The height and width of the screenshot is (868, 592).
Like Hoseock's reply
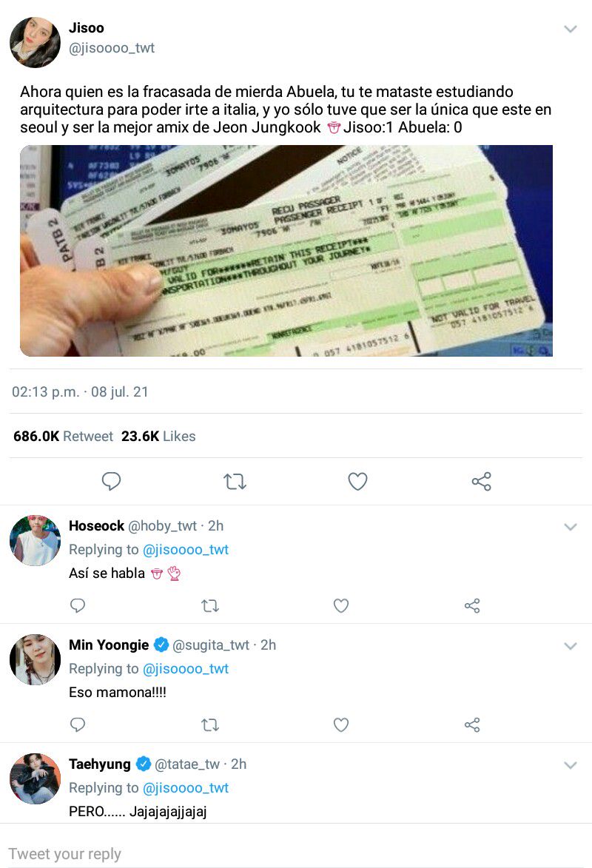pyautogui.click(x=341, y=606)
